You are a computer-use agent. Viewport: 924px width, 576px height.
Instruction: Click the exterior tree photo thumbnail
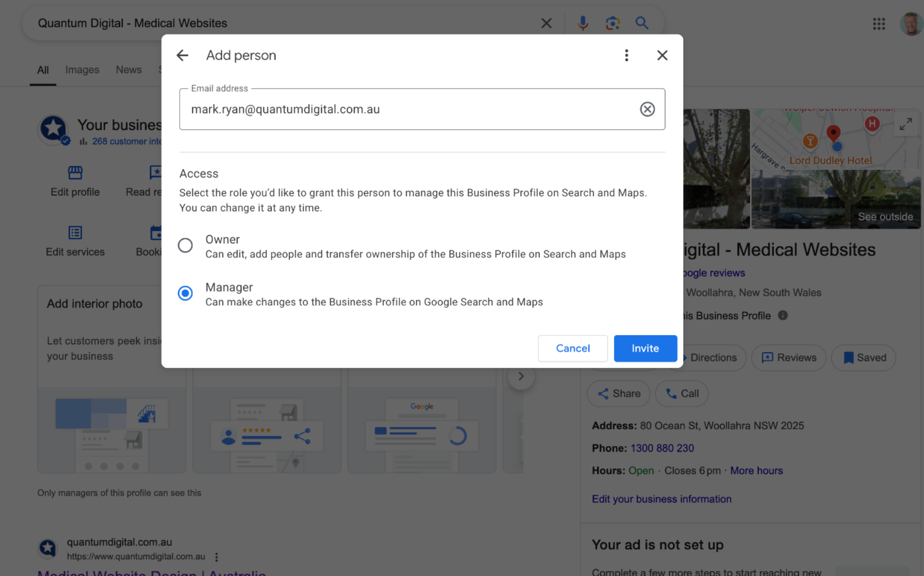pos(716,169)
